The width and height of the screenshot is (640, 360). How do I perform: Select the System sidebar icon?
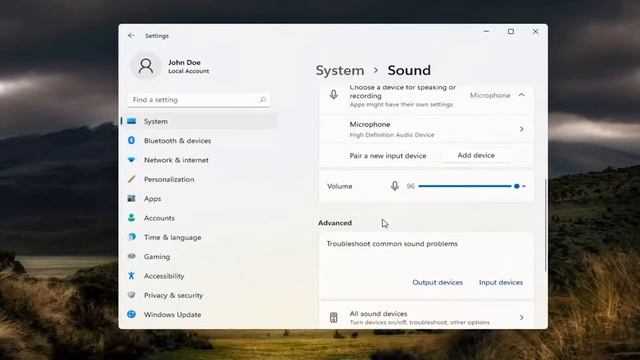pyautogui.click(x=131, y=121)
